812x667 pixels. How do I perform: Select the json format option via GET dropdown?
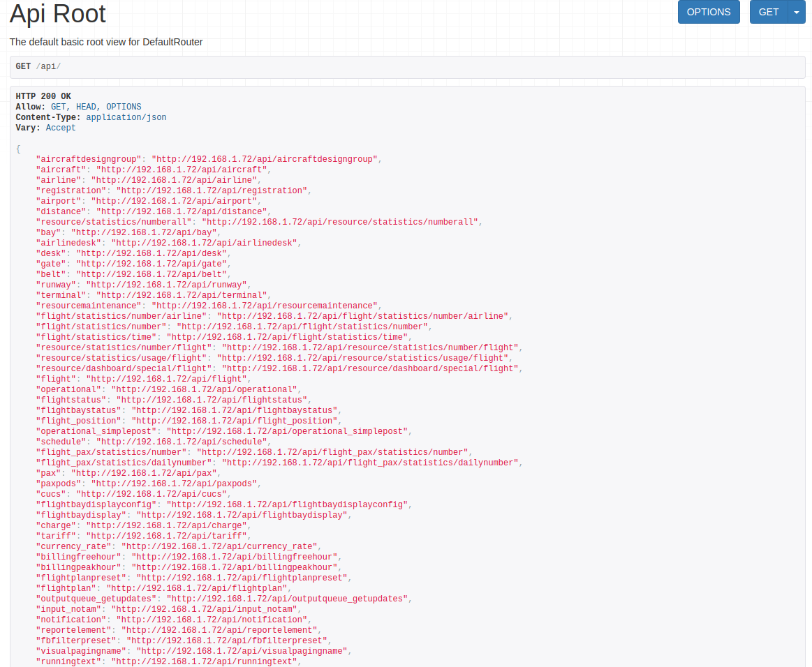pyautogui.click(x=797, y=12)
